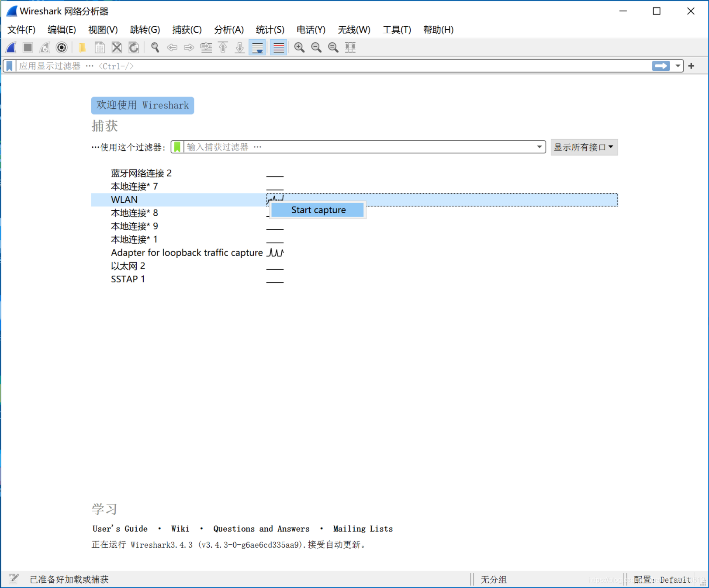Apply display filter arrow button
The image size is (709, 588).
661,66
